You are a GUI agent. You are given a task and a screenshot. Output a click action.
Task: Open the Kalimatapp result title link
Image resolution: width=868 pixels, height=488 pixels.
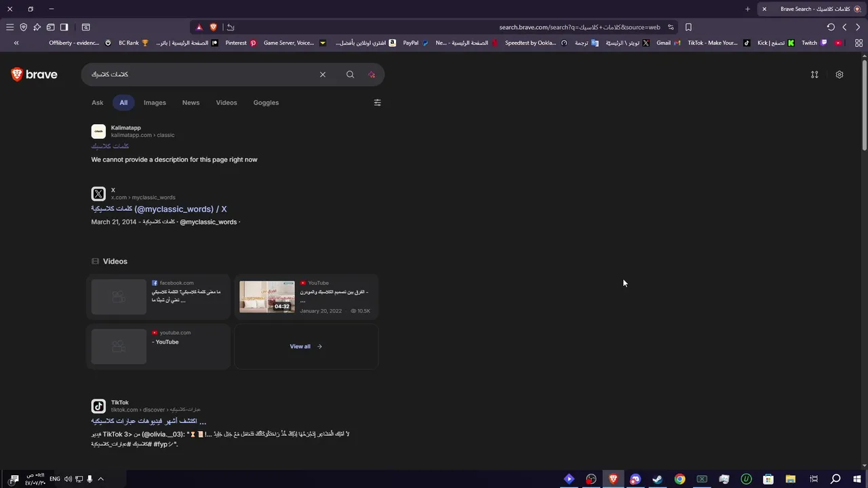(x=110, y=146)
